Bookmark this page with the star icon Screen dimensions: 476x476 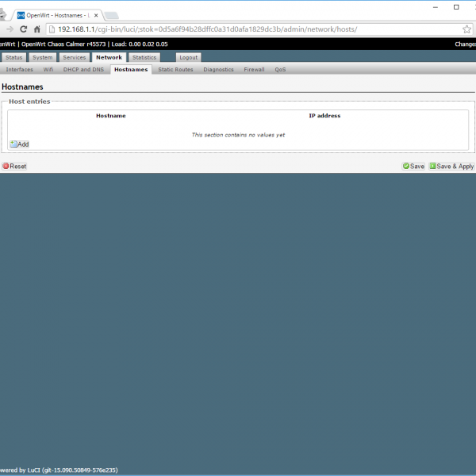click(x=466, y=29)
